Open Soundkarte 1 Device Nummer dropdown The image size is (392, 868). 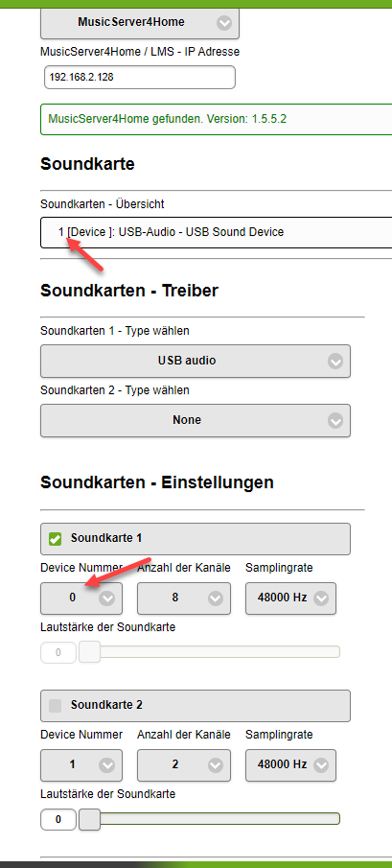(x=81, y=598)
